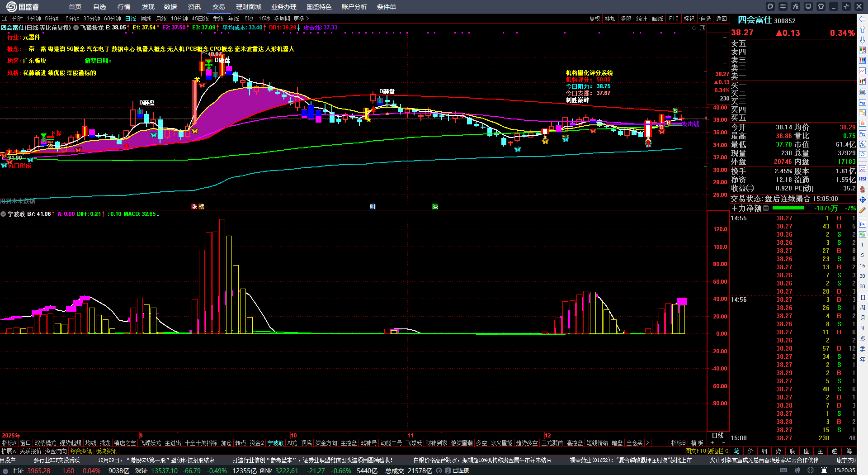Click the screen display icon in title bar
Image resolution: width=868 pixels, height=475 pixels.
[x=808, y=6]
